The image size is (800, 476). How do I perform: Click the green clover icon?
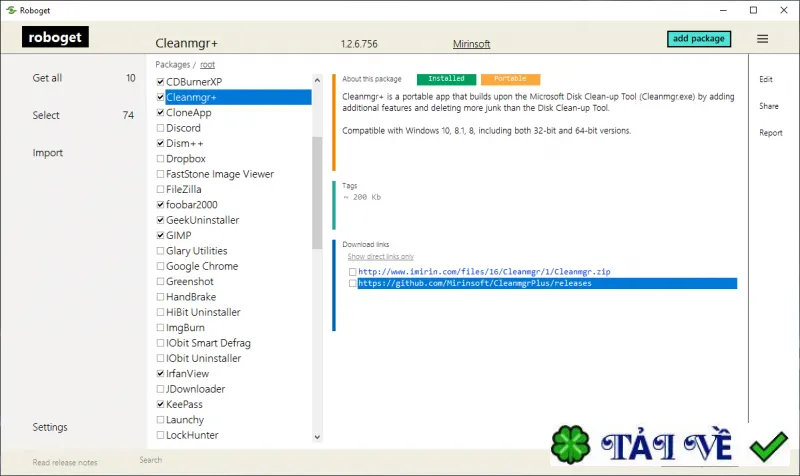tap(570, 444)
